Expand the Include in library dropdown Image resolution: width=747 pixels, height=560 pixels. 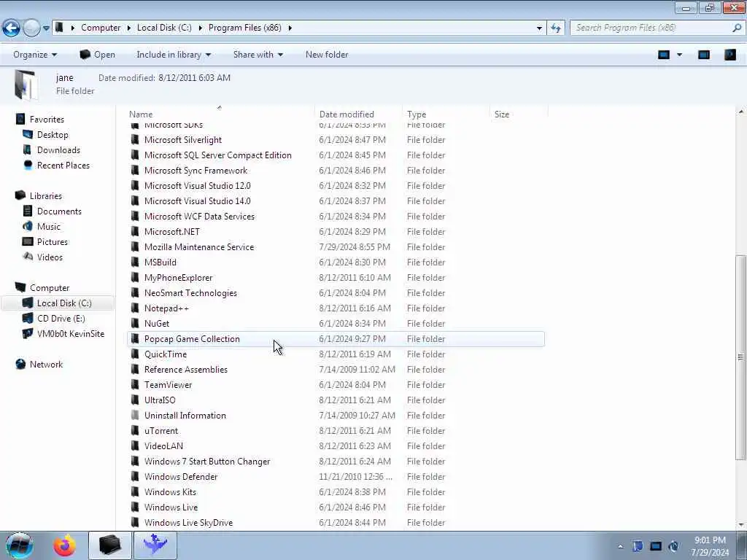point(174,55)
